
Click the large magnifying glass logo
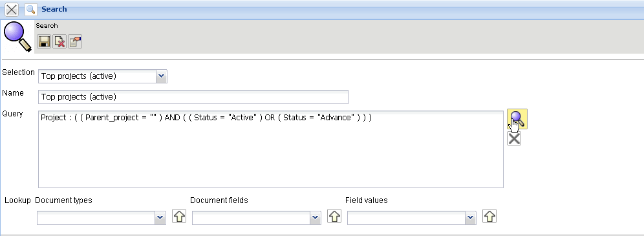17,37
